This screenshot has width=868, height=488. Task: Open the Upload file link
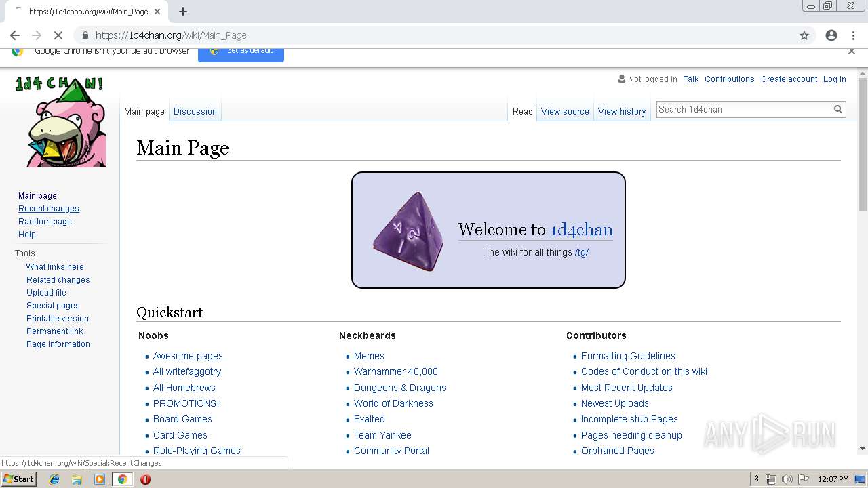click(x=46, y=293)
